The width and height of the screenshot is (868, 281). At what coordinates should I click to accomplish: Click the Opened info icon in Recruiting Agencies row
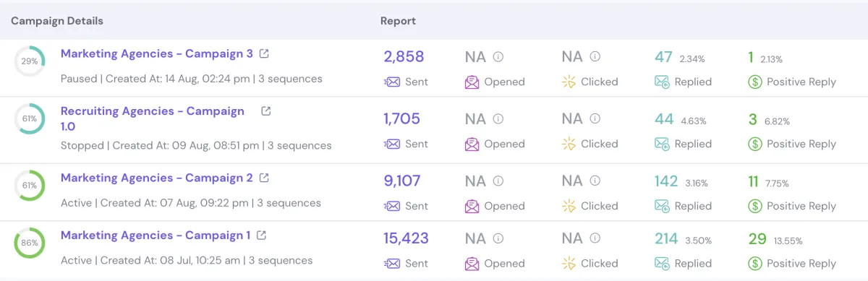point(498,119)
